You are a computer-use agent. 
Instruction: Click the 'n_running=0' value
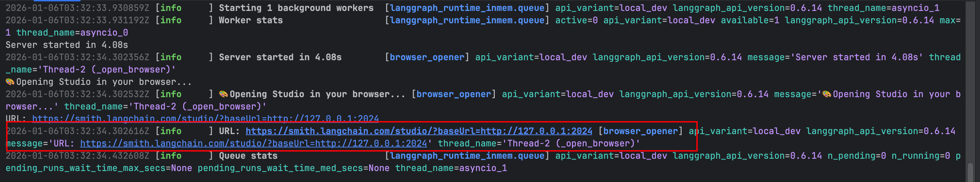tap(921, 156)
